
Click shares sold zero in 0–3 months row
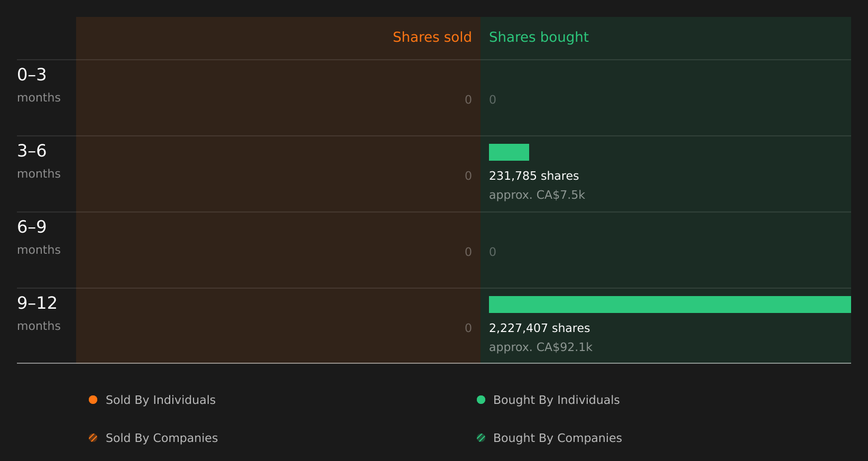pos(468,100)
